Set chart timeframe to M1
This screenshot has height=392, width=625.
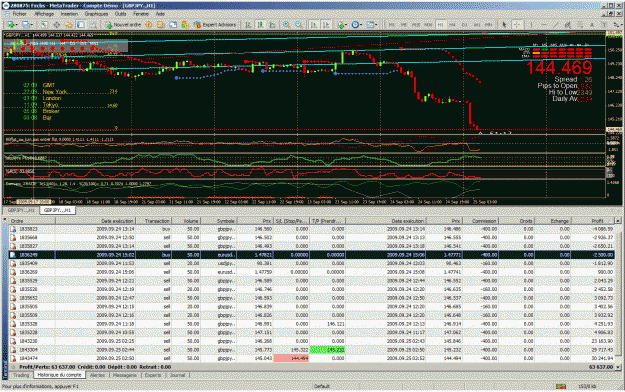(391, 25)
